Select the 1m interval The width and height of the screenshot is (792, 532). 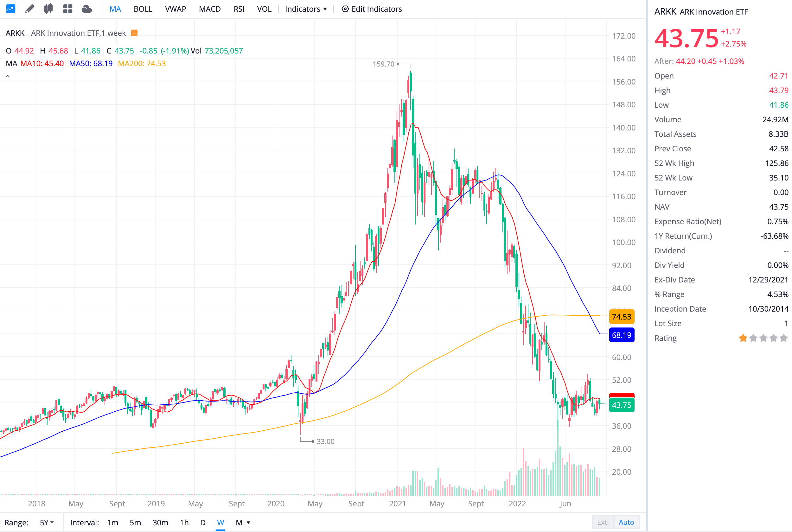pos(112,522)
